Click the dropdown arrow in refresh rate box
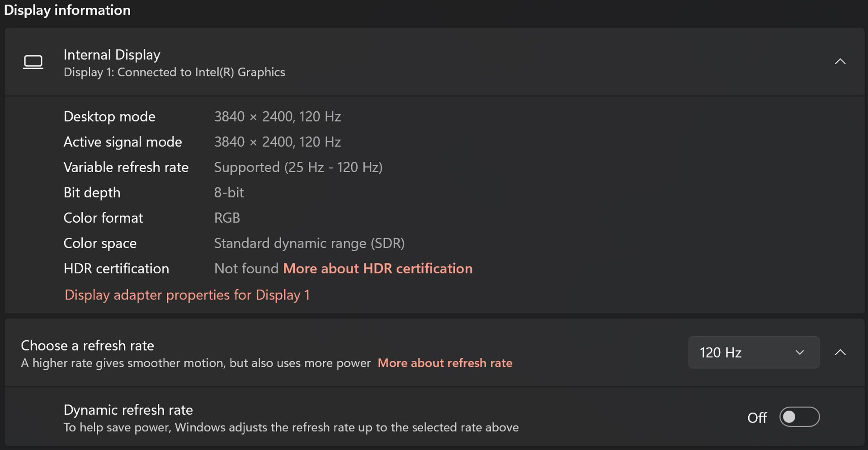Viewport: 868px width, 450px height. [799, 352]
